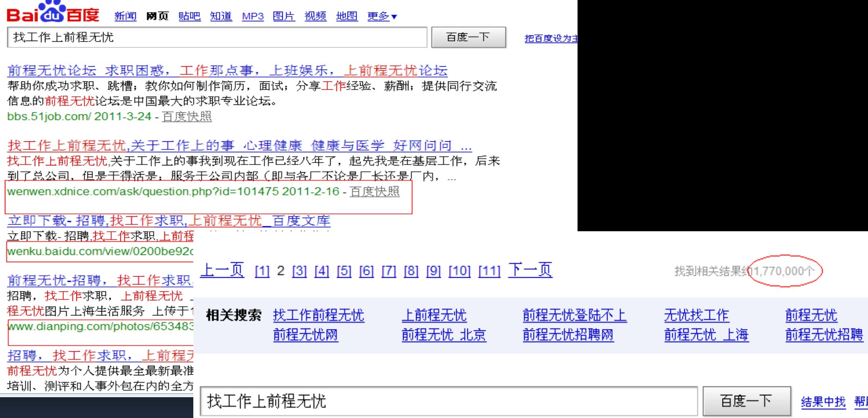Focus the top search input field
Image resolution: width=868 pixels, height=418 pixels.
(217, 37)
